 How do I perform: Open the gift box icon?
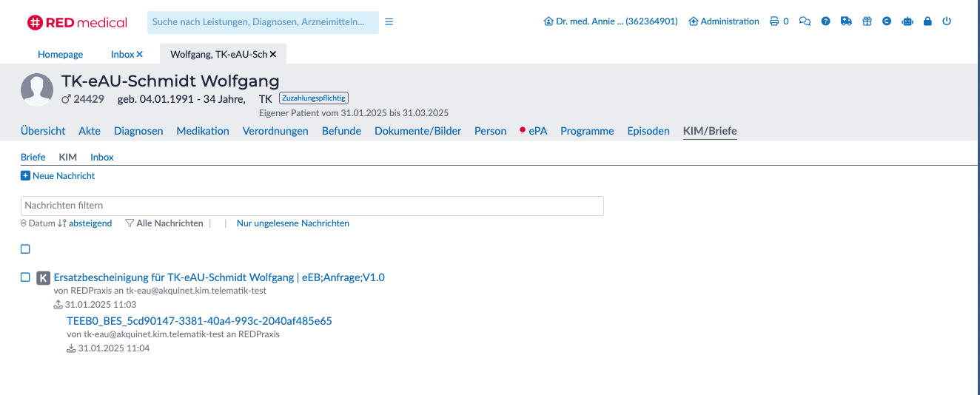(867, 21)
